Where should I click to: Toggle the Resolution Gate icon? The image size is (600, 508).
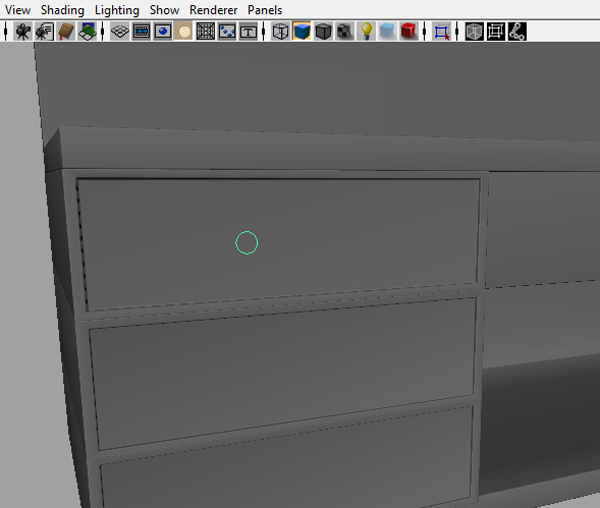[x=163, y=31]
